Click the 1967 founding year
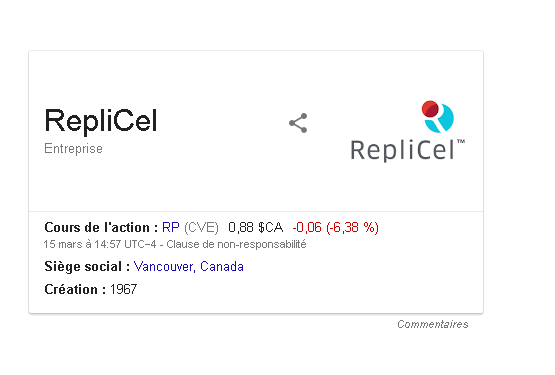This screenshot has height=375, width=555. 123,289
